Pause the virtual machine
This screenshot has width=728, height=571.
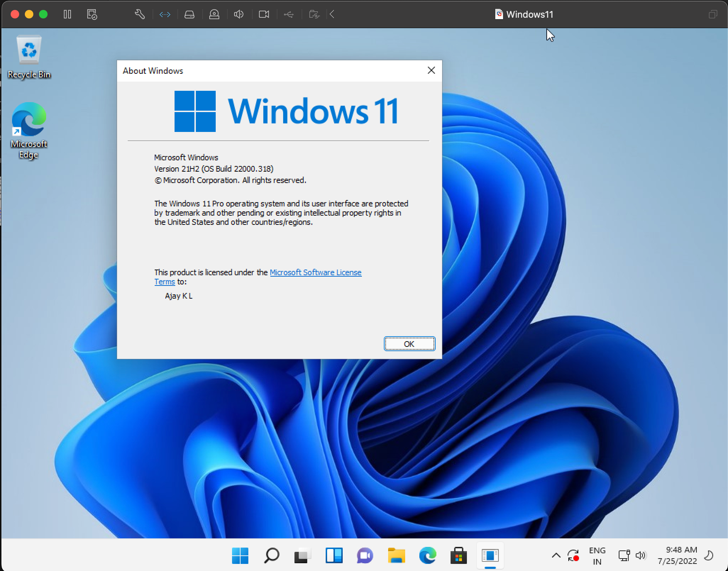pos(67,14)
